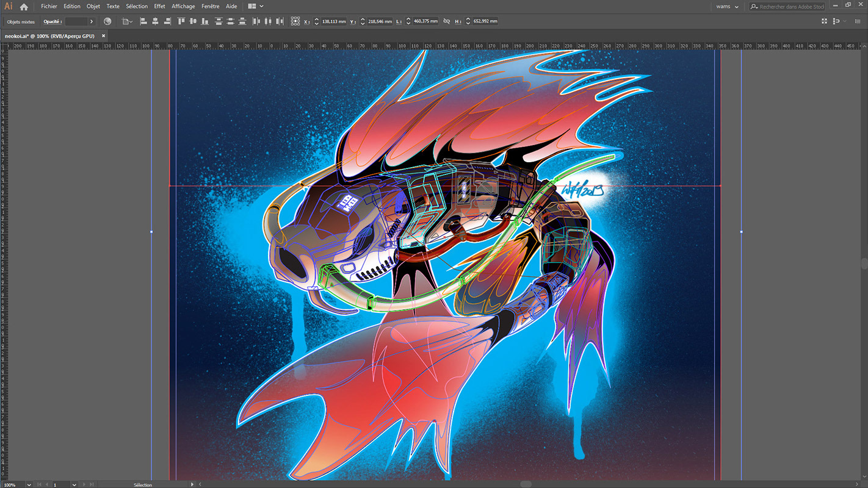Align selected objects to horizontal center
Screen dimensions: 868x488
click(155, 21)
